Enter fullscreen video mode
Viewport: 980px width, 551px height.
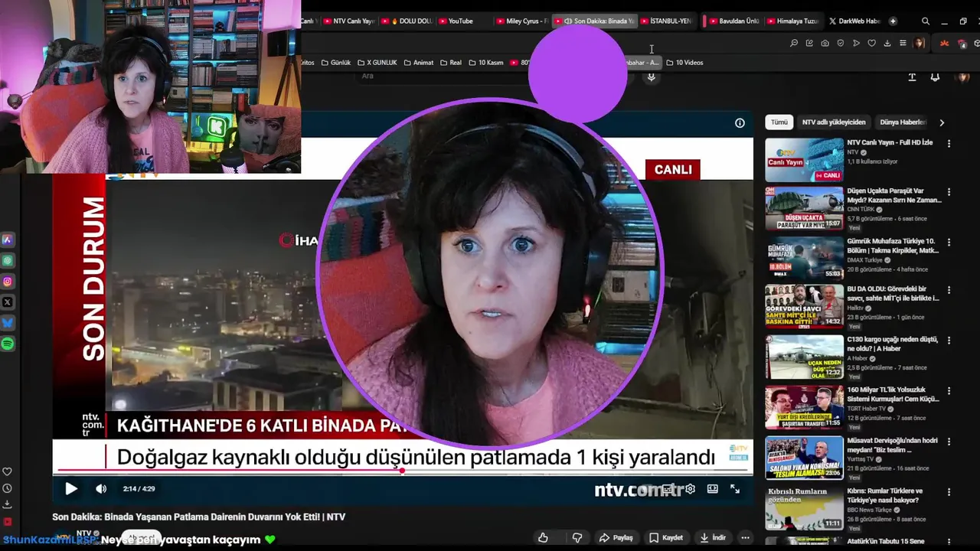[x=735, y=489]
